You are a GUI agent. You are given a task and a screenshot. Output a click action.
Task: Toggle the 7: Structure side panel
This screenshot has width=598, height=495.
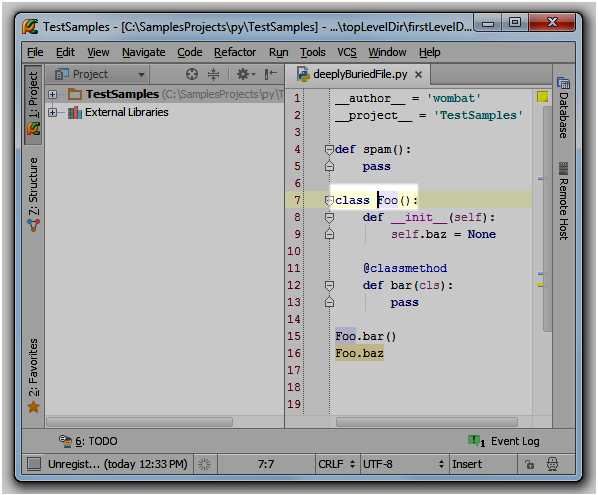pyautogui.click(x=34, y=194)
